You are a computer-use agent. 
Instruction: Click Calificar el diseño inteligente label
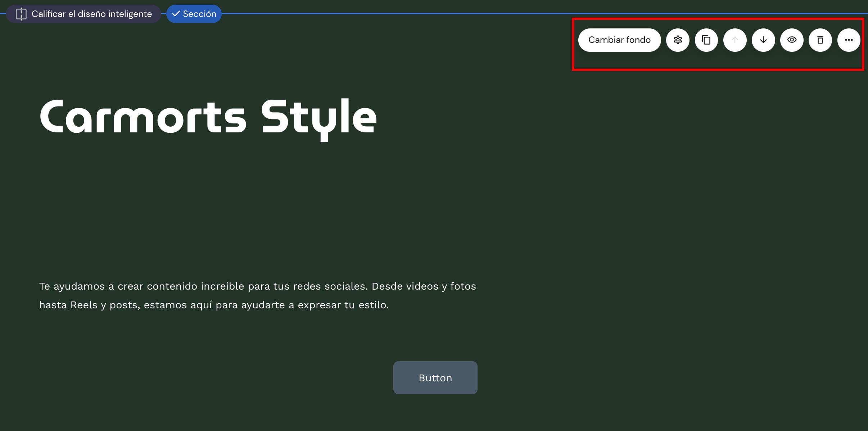click(x=91, y=14)
